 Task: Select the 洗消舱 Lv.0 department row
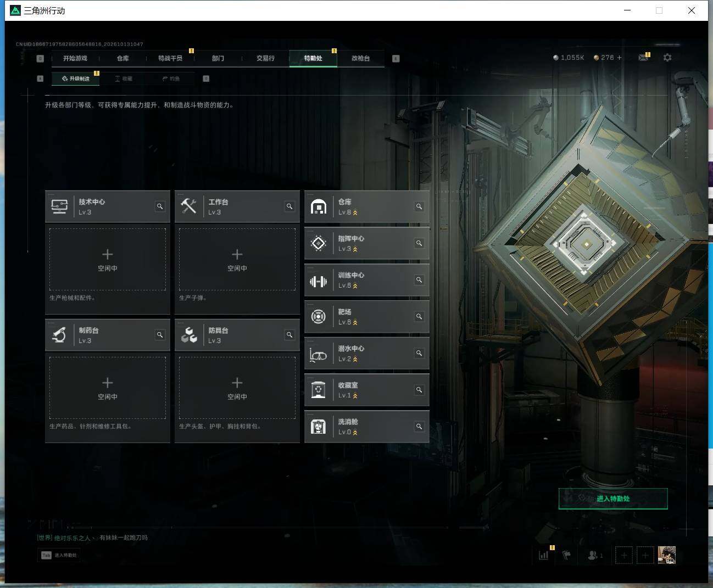point(367,427)
